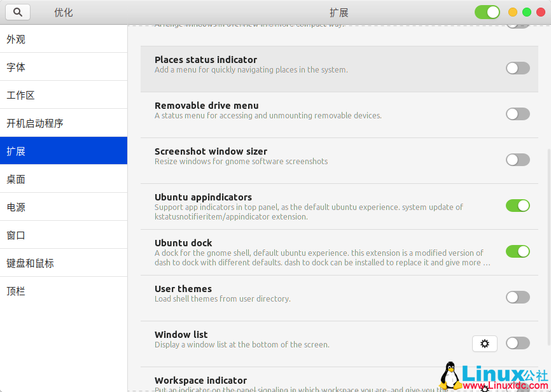
Task: Click the 优化 app title
Action: point(64,13)
